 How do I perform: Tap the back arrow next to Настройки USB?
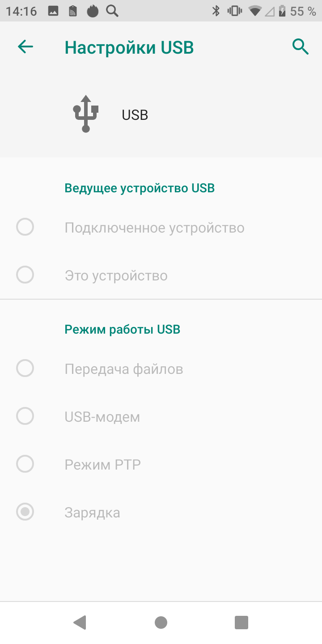tap(25, 47)
